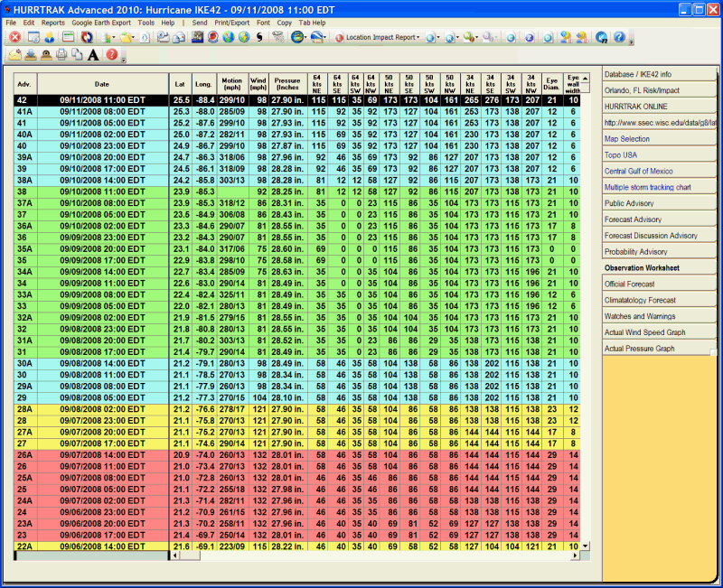723x588 pixels.
Task: Click the table's vertical scrollbar down arrow
Action: click(x=584, y=546)
